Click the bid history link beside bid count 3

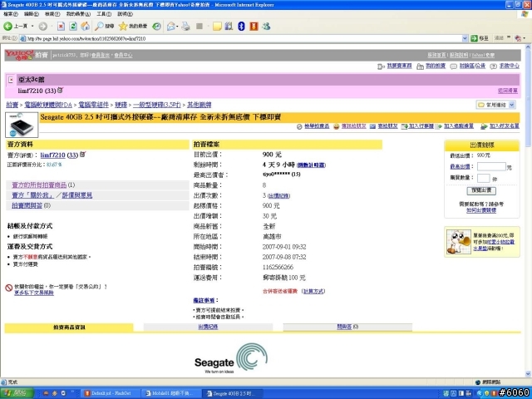279,196
